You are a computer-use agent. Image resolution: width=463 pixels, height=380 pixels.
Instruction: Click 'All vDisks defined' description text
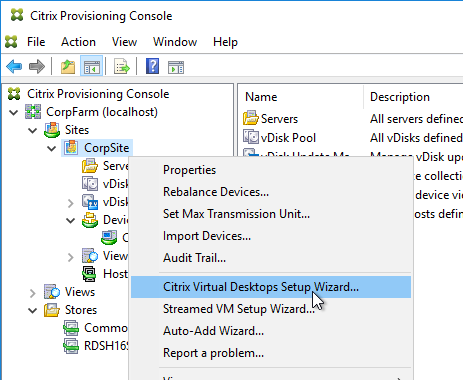(x=416, y=138)
